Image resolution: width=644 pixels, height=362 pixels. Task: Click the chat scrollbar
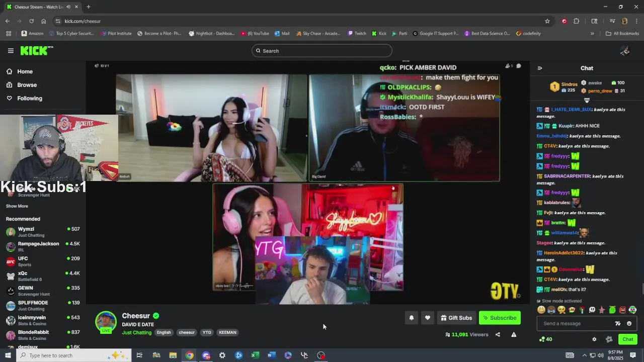click(642, 290)
